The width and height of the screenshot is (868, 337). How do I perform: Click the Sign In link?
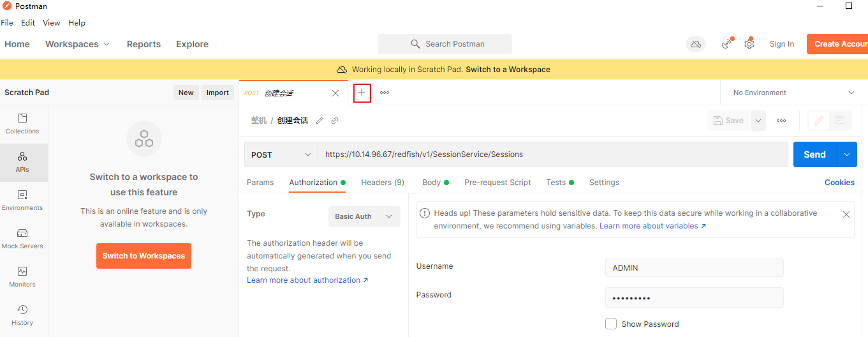782,44
